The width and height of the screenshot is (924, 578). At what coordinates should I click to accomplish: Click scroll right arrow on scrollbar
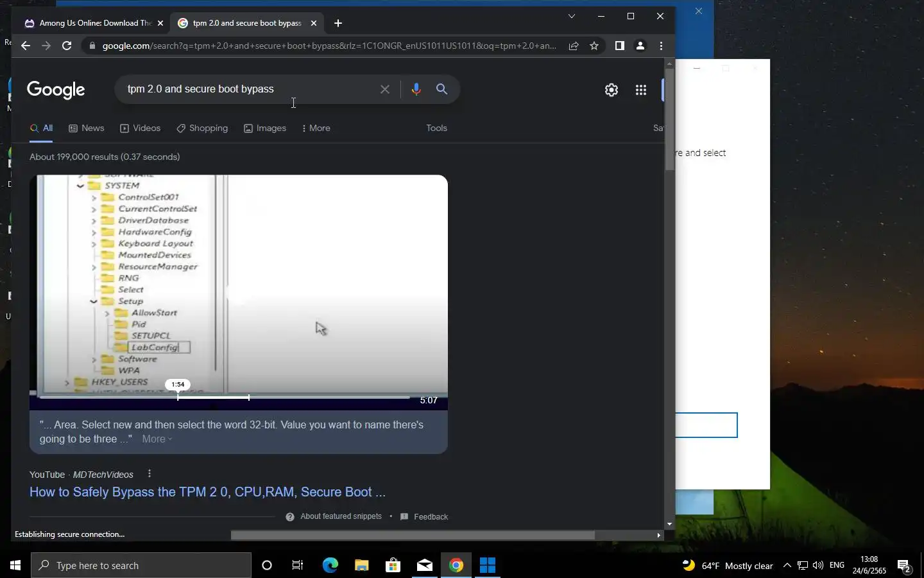(x=658, y=535)
